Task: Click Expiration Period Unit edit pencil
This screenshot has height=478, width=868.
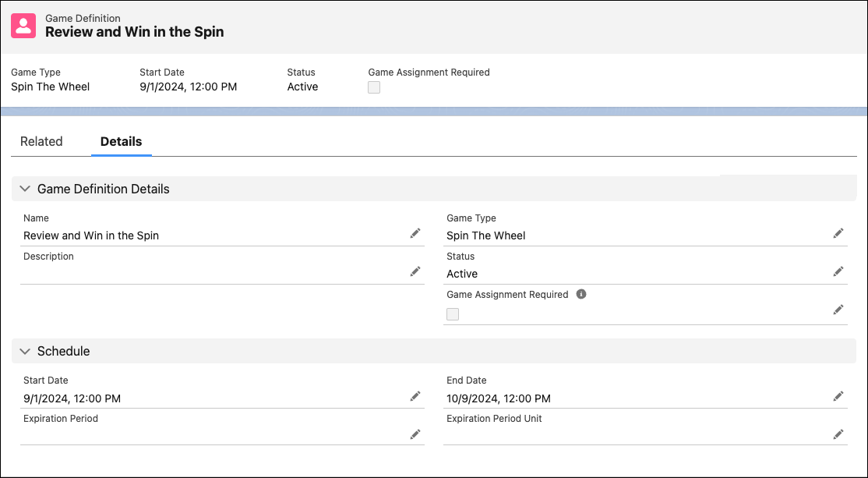Action: (x=838, y=434)
